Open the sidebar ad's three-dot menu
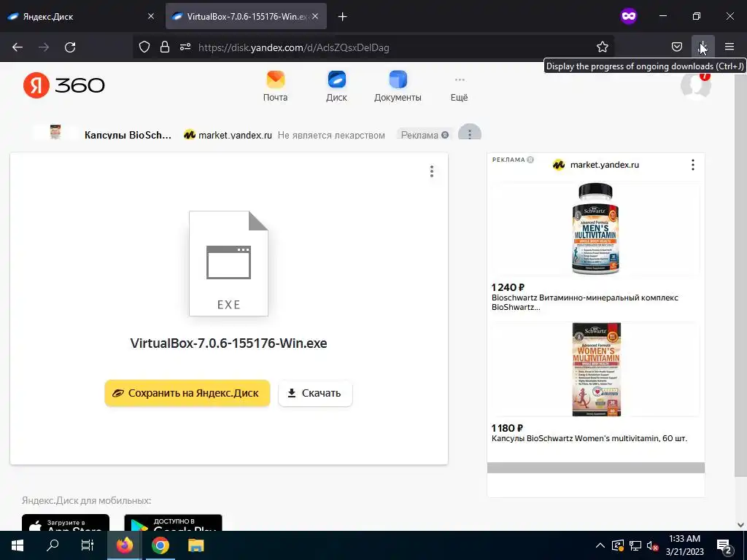Viewport: 747px width, 560px height. click(693, 165)
